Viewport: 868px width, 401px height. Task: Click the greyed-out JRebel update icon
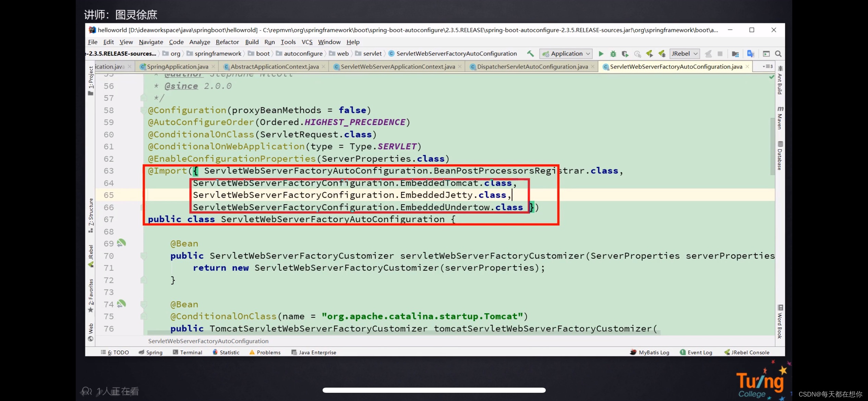pyautogui.click(x=708, y=54)
